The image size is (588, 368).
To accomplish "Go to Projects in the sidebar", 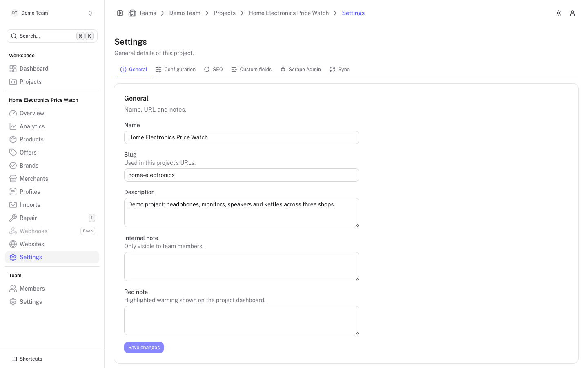I will 52,82.
